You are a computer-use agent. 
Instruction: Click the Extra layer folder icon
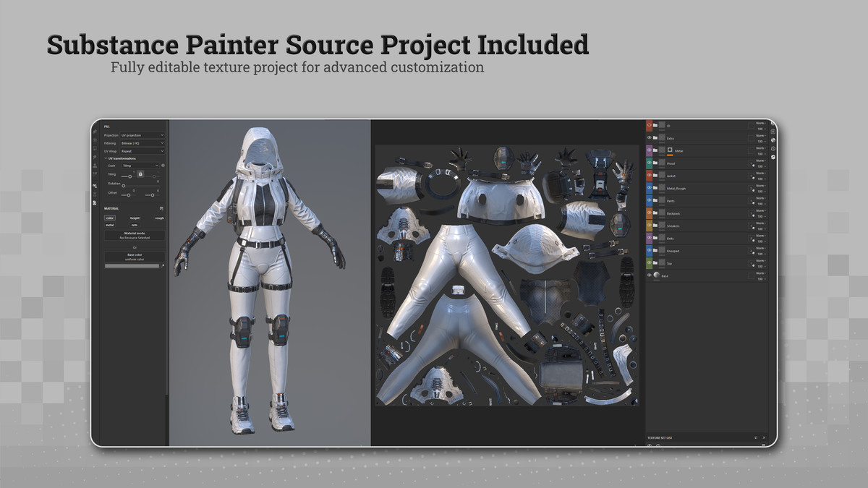655,138
